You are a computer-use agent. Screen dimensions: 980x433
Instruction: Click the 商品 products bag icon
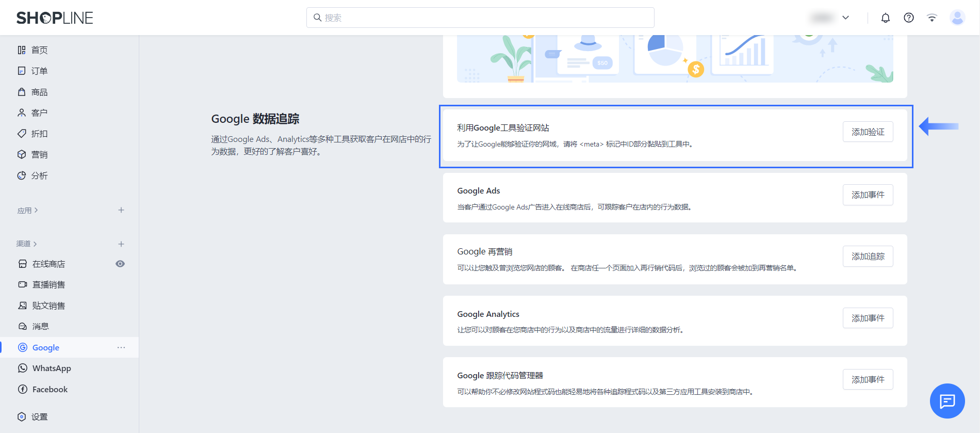coord(22,92)
